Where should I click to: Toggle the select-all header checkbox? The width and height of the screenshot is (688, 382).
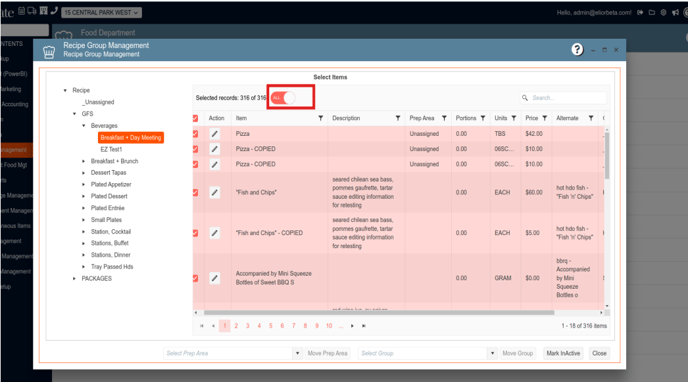pyautogui.click(x=195, y=118)
